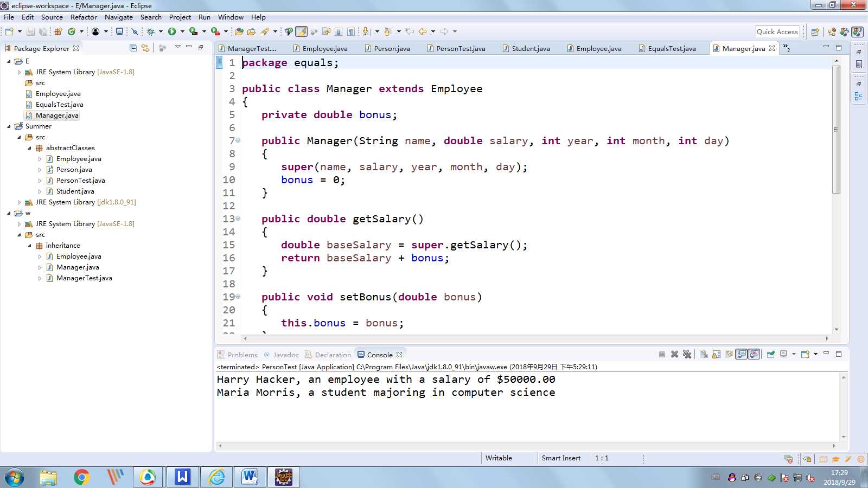The width and height of the screenshot is (868, 488).
Task: Switch to the Problems tab
Action: click(238, 355)
